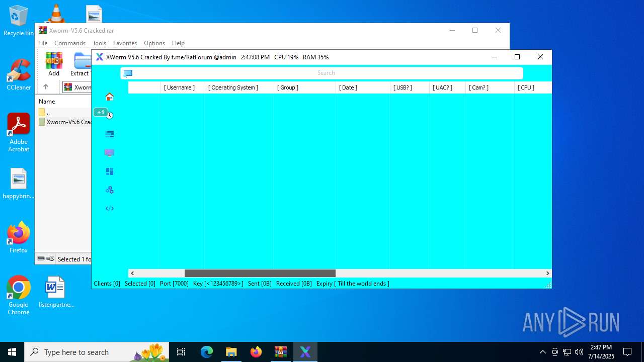Open the Help menu in WinRAR
Image resolution: width=644 pixels, height=362 pixels.
click(x=178, y=43)
